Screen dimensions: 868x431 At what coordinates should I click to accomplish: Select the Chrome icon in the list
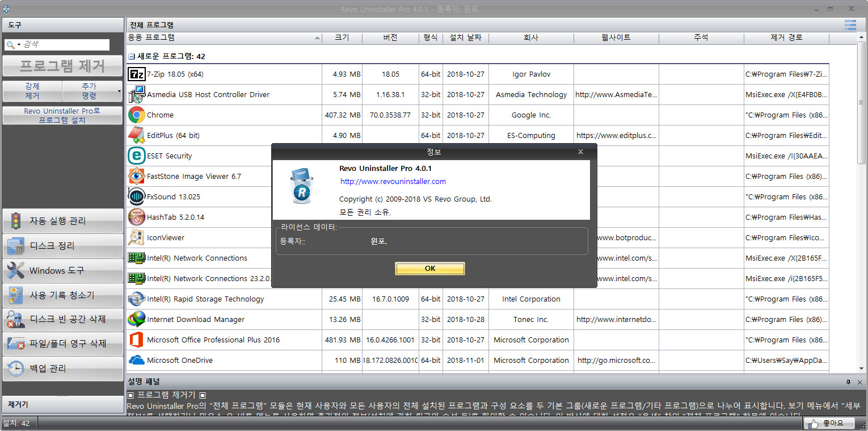click(136, 115)
